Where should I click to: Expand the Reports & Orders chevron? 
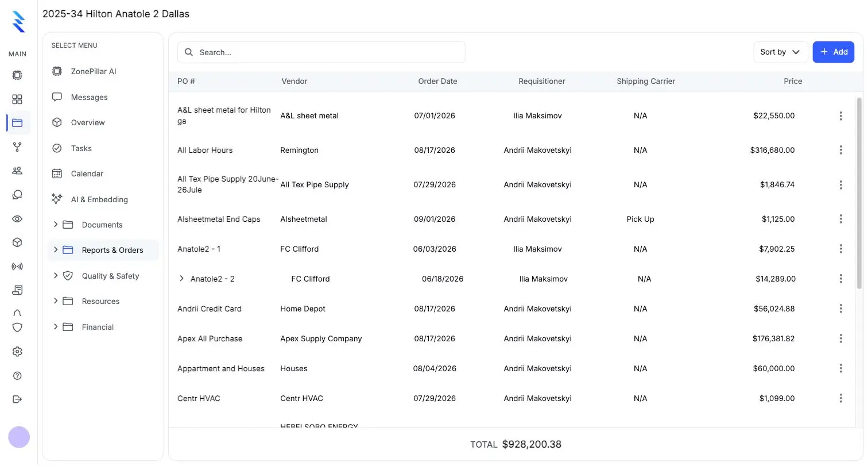coord(56,250)
